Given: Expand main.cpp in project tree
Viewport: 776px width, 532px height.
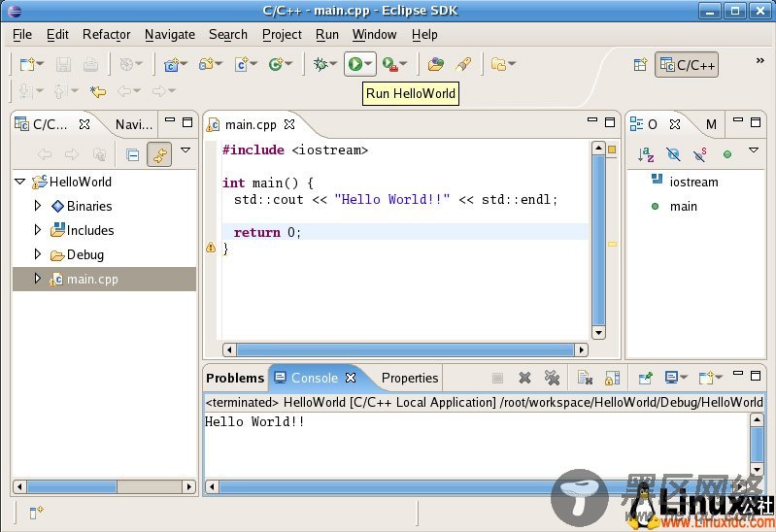Looking at the screenshot, I should pos(37,278).
